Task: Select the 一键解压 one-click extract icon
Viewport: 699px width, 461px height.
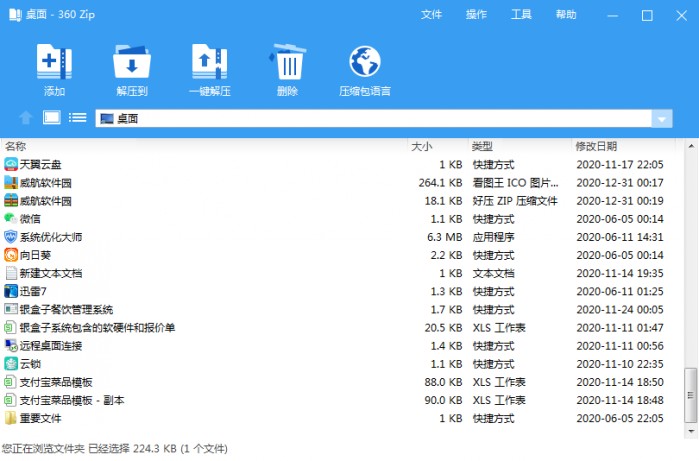Action: pyautogui.click(x=210, y=62)
